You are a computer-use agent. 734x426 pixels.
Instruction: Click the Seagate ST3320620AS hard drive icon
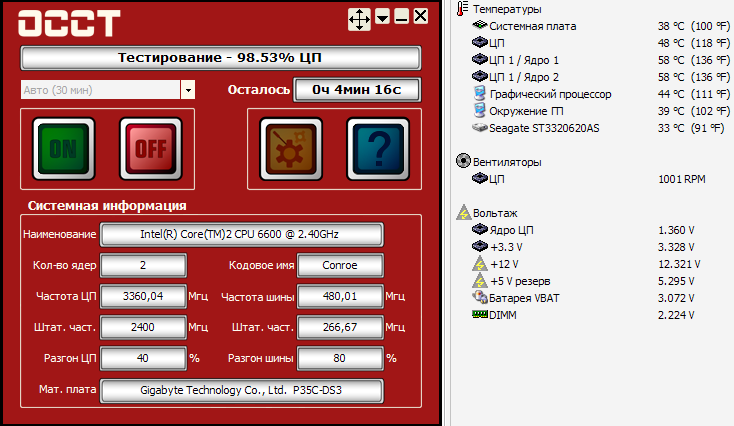point(480,127)
